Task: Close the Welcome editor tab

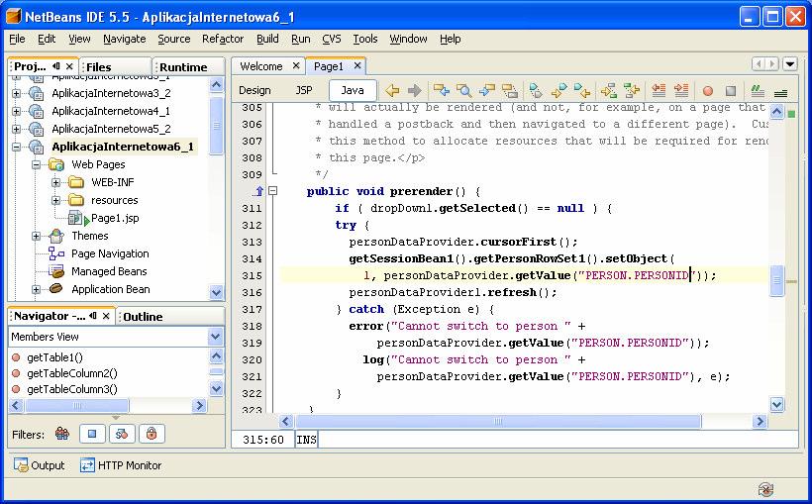Action: [x=296, y=65]
